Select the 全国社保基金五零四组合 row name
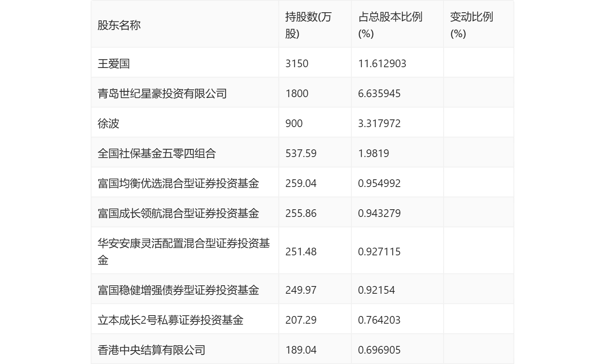The height and width of the screenshot is (364, 605). point(157,153)
